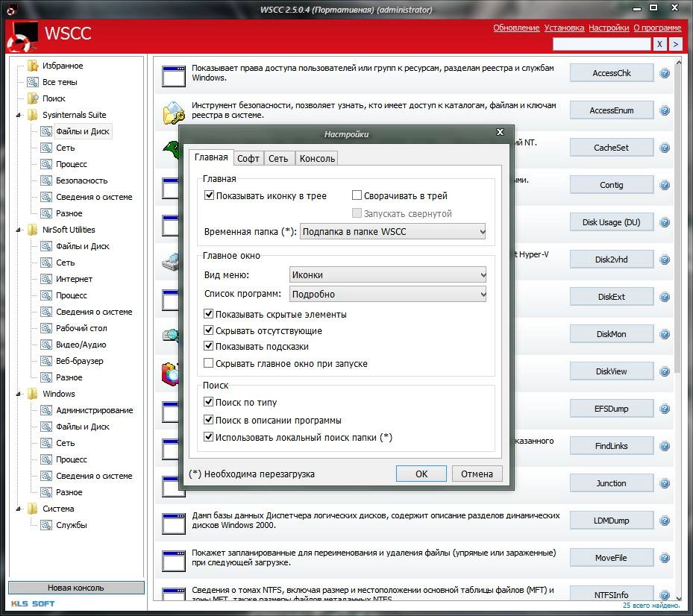Click the Поиск folder icon in tree

click(x=33, y=98)
